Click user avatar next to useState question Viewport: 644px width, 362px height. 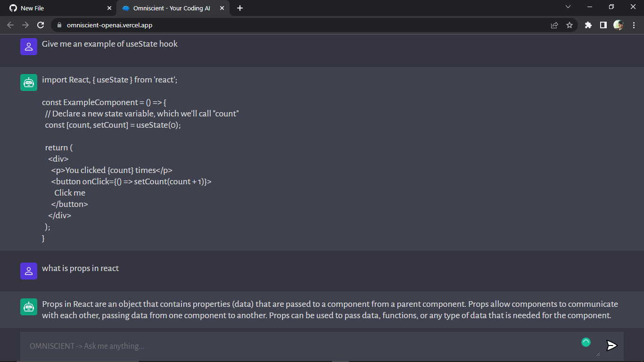(29, 47)
